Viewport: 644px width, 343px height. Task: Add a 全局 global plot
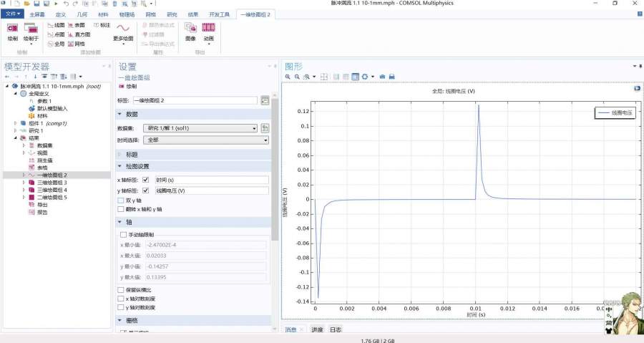click(x=57, y=44)
